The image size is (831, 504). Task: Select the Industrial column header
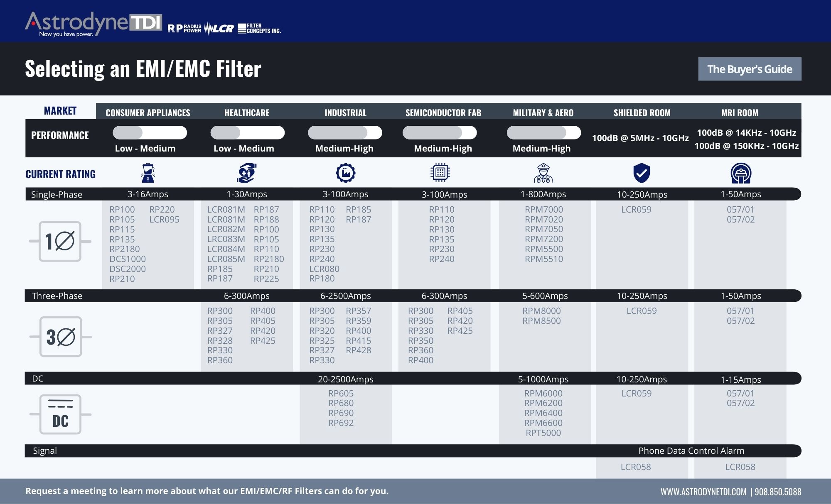(346, 113)
